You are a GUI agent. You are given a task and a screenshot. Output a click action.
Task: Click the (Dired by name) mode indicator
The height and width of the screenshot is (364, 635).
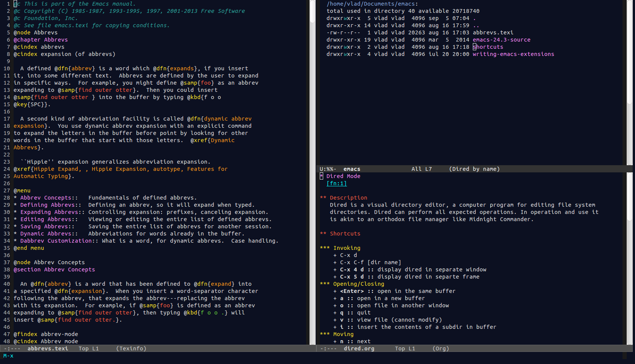(474, 169)
